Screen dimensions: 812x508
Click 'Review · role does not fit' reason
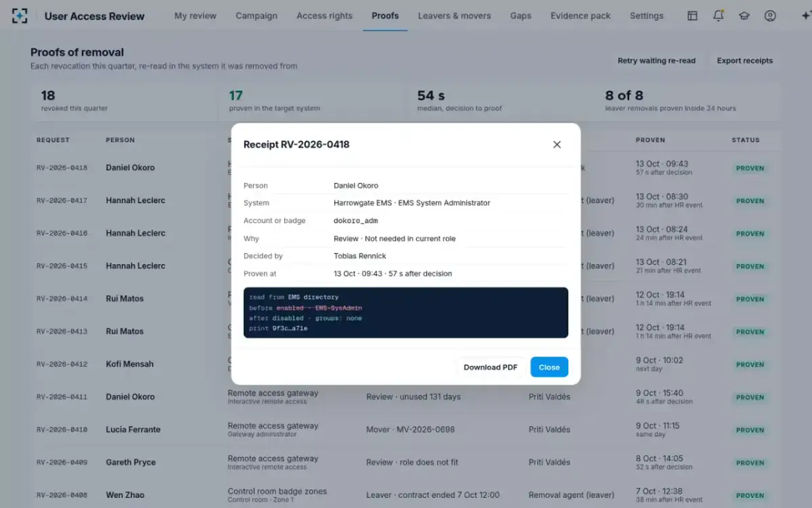coord(412,463)
